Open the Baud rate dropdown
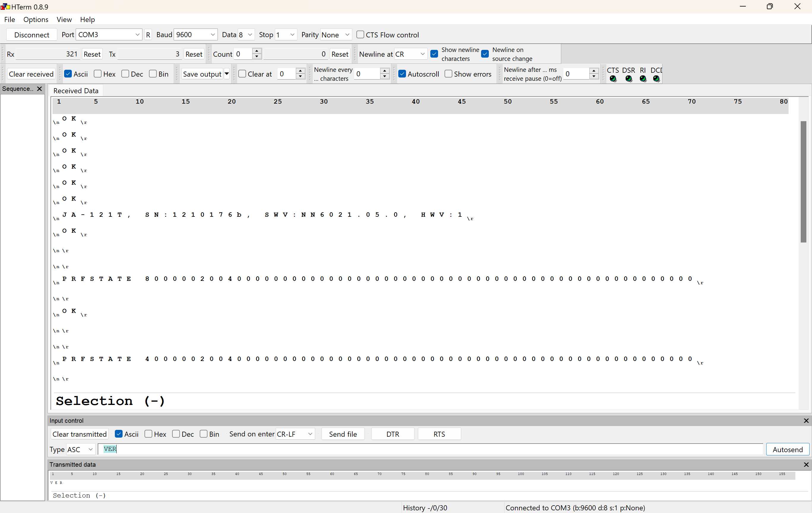Screen dimensions: 812x513 (212, 35)
